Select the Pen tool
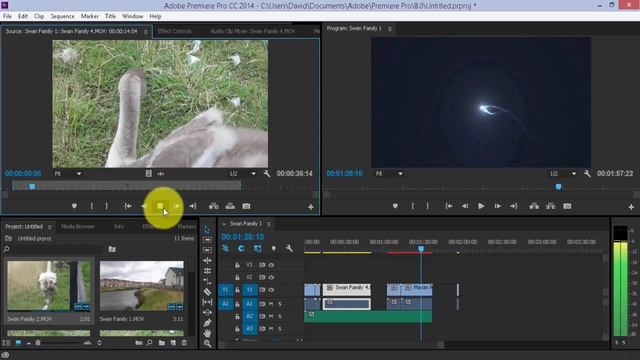Viewport: 640px width, 360px height. click(x=207, y=323)
